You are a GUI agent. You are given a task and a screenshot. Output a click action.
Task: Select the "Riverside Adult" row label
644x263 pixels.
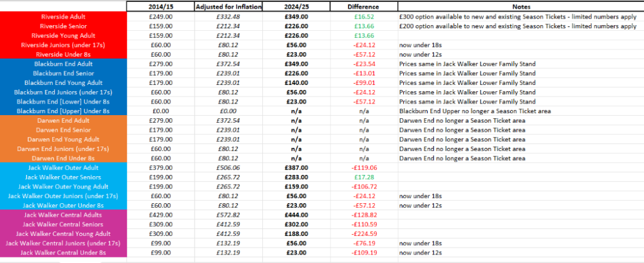62,16
